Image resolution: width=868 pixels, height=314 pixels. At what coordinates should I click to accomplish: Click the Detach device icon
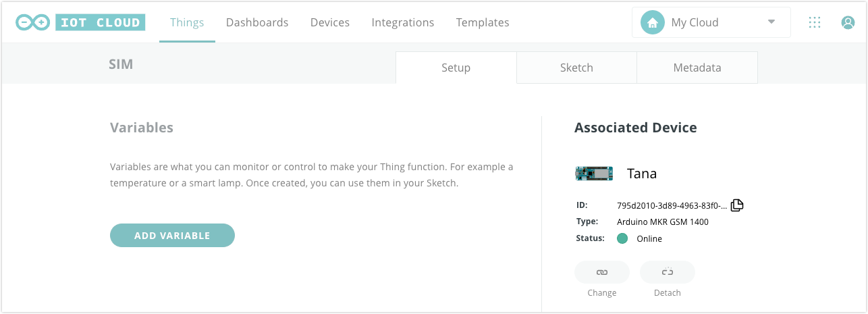(667, 272)
